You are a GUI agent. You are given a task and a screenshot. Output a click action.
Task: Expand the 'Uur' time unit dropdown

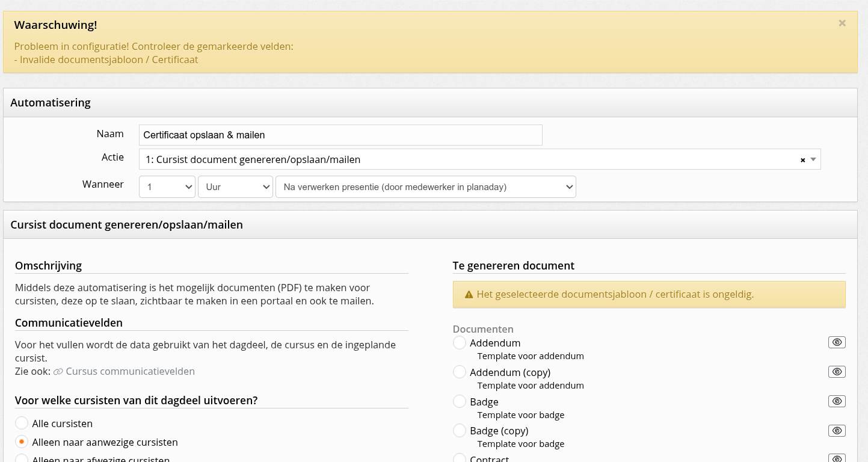[235, 187]
